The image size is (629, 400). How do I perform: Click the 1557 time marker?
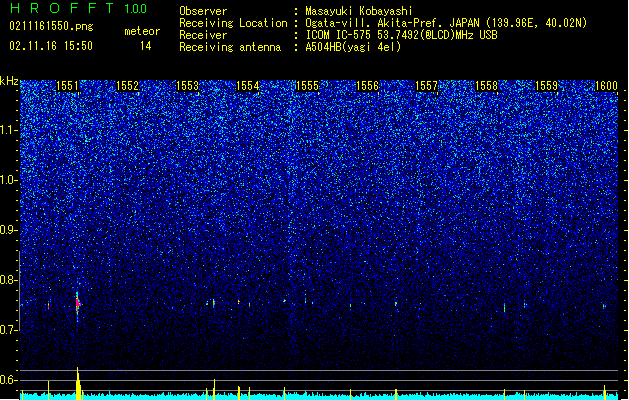coord(426,86)
